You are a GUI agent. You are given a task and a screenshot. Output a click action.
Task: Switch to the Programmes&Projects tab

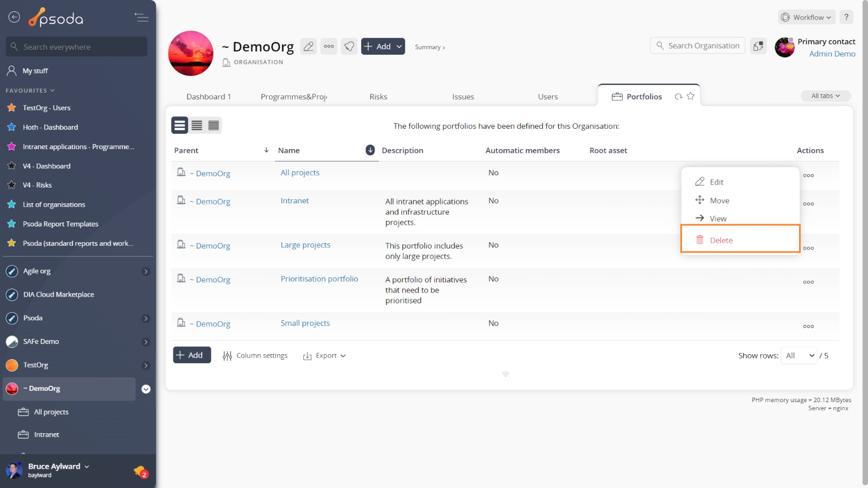point(294,97)
